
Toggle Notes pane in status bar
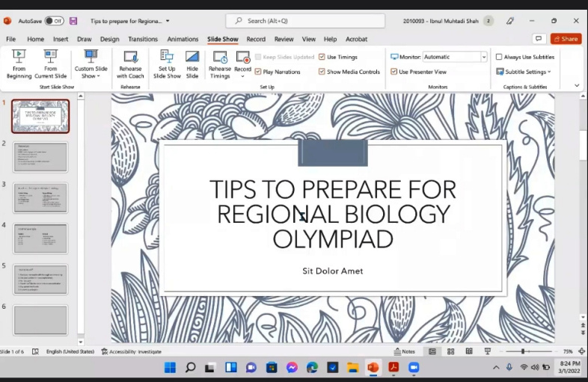tap(404, 351)
